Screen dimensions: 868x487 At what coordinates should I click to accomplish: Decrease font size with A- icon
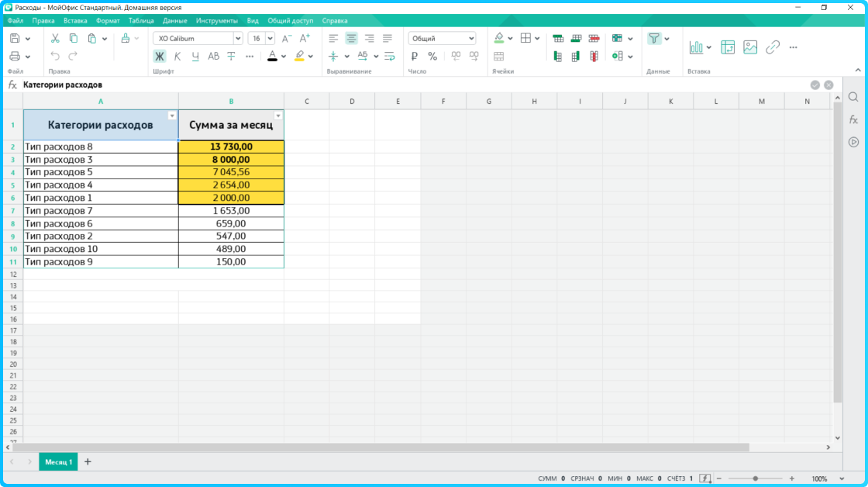[286, 38]
